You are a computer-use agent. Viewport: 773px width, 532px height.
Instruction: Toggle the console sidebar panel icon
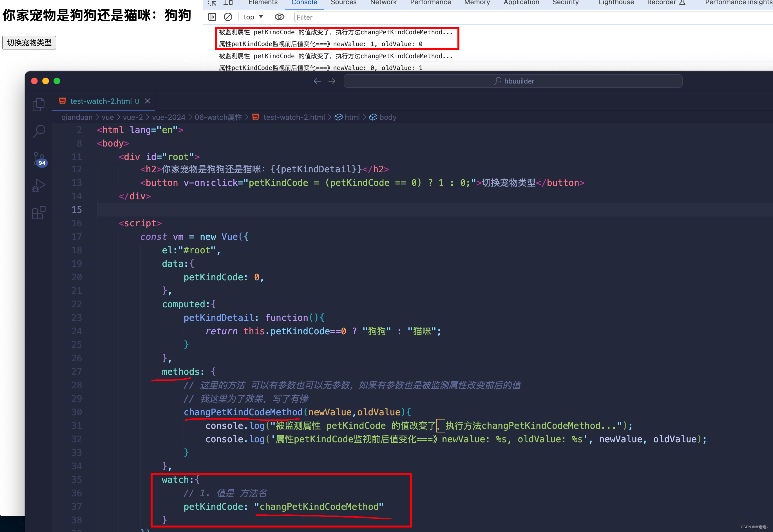[212, 17]
